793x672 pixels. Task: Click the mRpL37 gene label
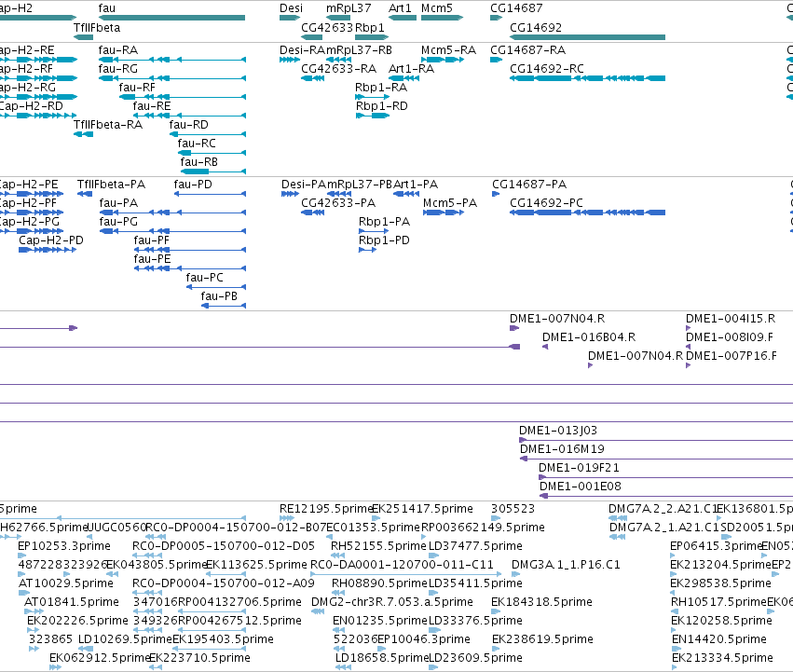click(x=349, y=8)
